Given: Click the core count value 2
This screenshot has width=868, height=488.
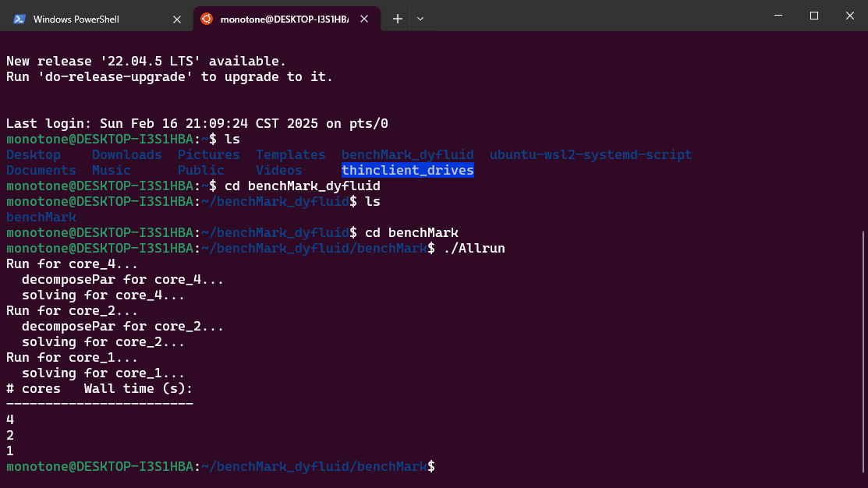Looking at the screenshot, I should point(10,435).
